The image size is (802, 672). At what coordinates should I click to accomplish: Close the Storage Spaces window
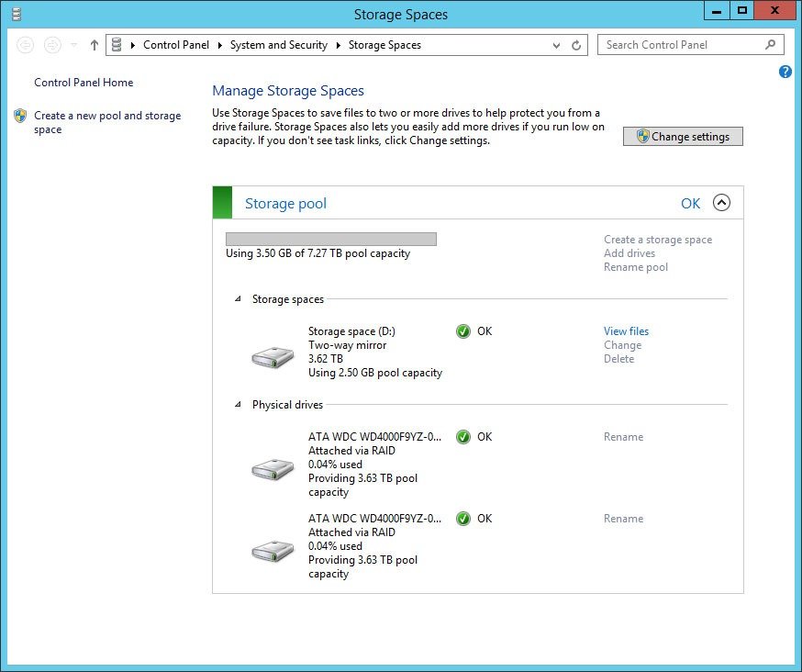pyautogui.click(x=774, y=11)
